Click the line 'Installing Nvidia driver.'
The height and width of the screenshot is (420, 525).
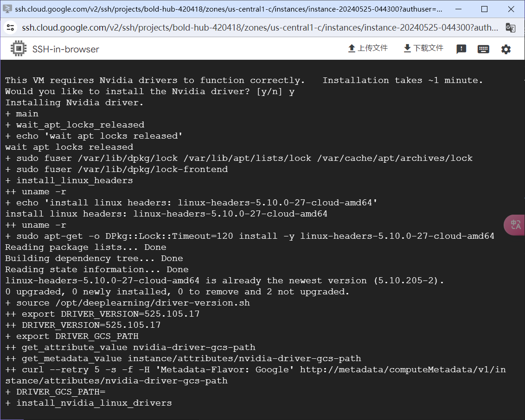(74, 102)
